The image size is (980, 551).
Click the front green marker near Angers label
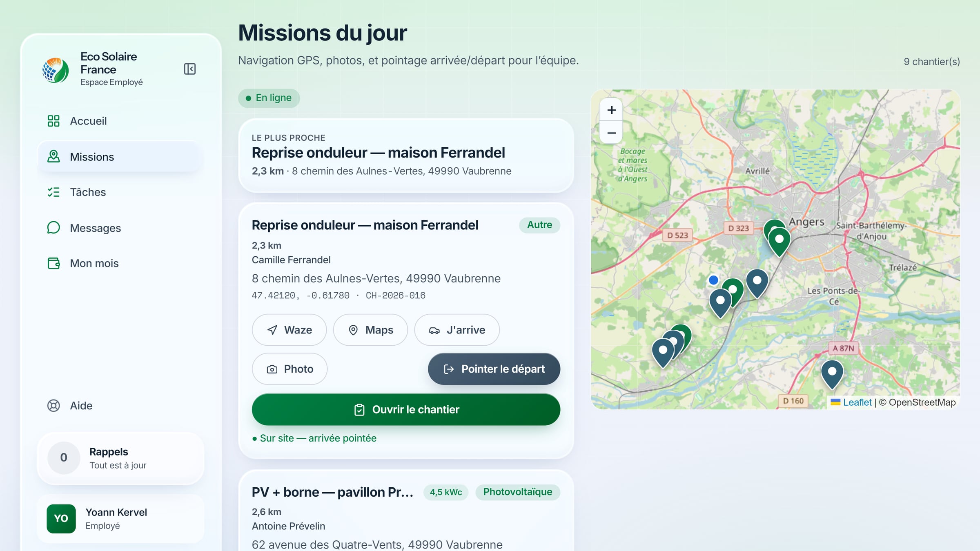[779, 242]
